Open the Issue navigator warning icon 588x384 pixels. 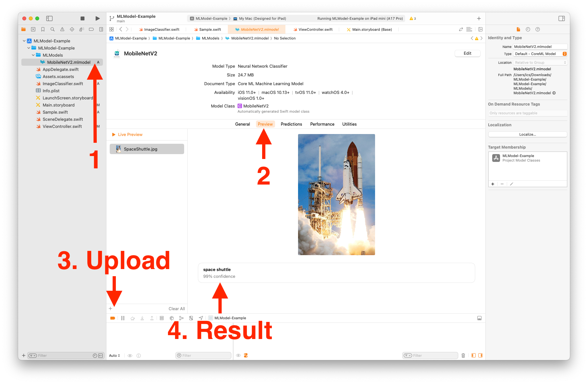tap(62, 29)
